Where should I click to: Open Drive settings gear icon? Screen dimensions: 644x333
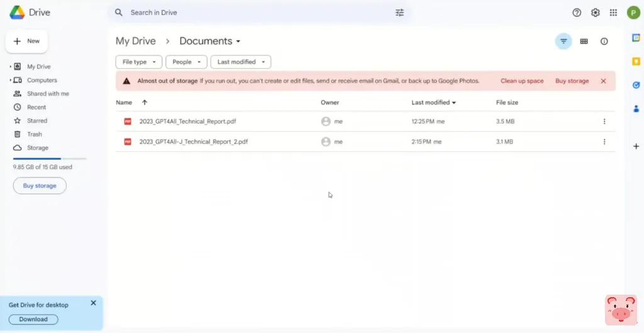(x=595, y=13)
